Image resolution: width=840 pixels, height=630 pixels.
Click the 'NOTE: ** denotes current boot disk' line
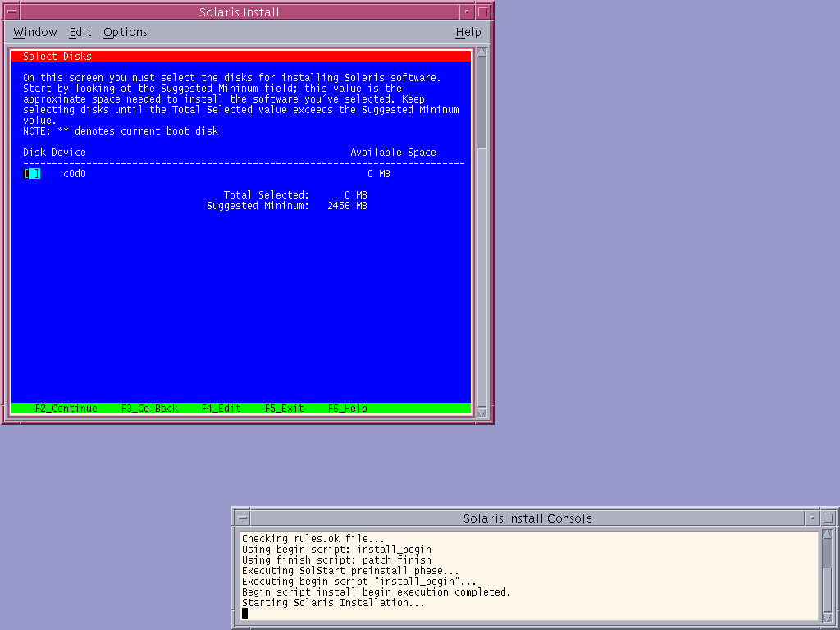tap(121, 130)
